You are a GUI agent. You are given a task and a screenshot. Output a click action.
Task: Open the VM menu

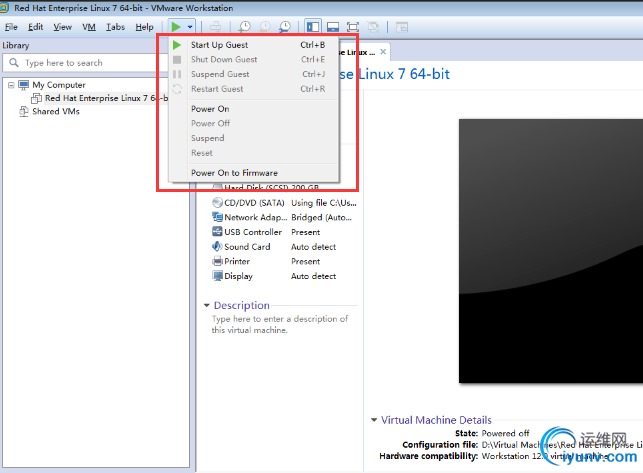click(89, 27)
